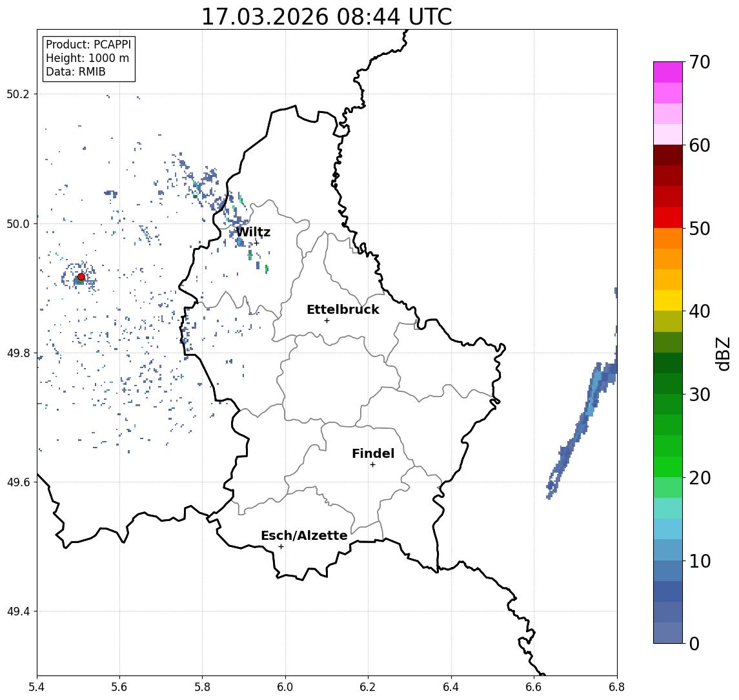Click the 49.6 latitude tick label
Viewport: 739px width, 700px height.
click(x=17, y=482)
